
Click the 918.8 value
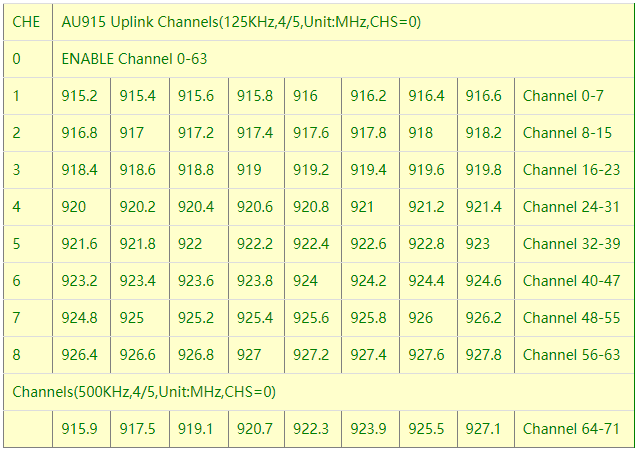point(196,170)
